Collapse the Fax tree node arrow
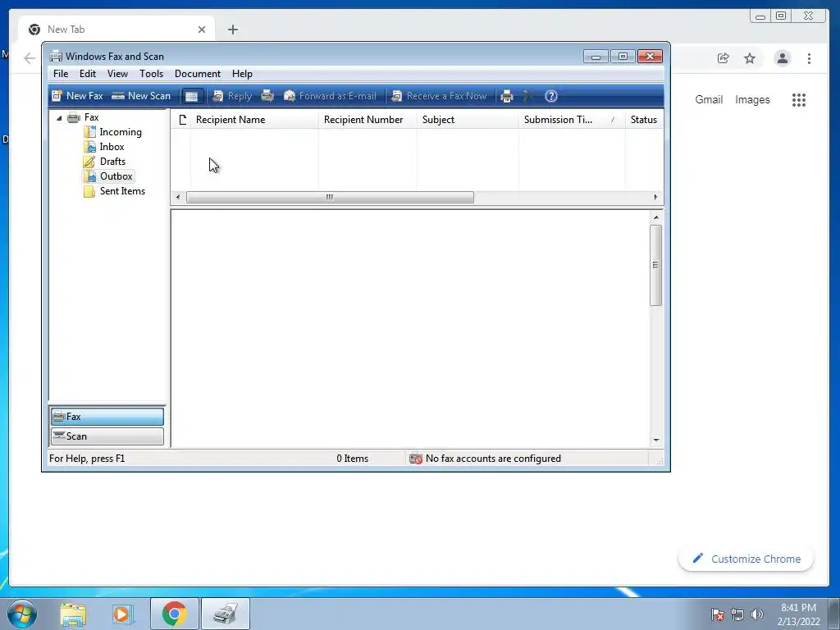The width and height of the screenshot is (840, 630). [x=59, y=118]
